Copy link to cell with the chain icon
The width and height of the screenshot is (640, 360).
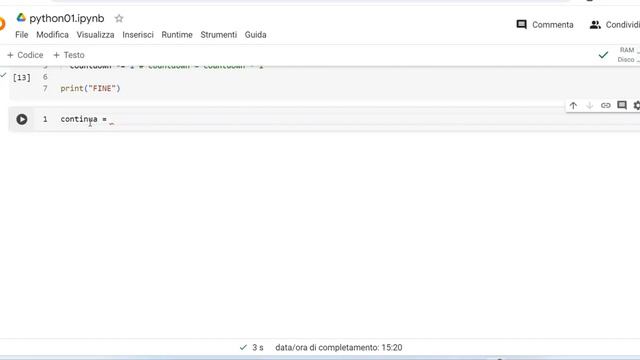click(606, 105)
